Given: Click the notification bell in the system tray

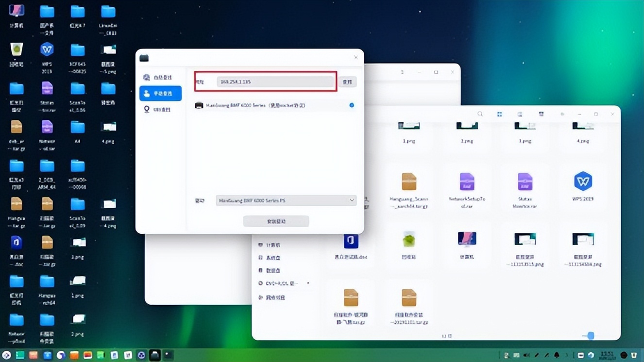Looking at the screenshot, I should [556, 355].
